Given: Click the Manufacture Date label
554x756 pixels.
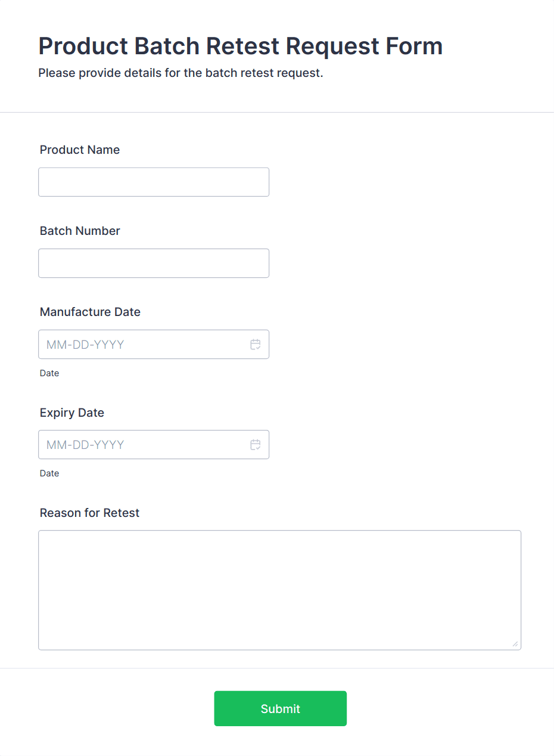Looking at the screenshot, I should (90, 312).
